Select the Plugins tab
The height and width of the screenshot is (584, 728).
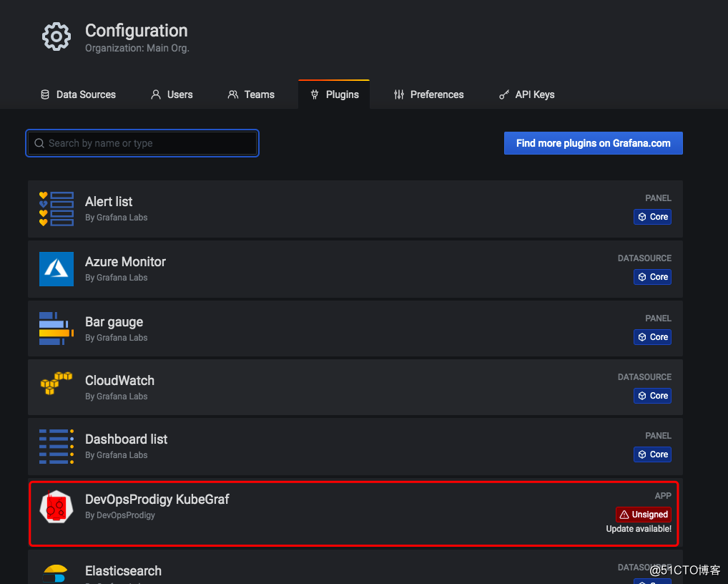(x=334, y=94)
